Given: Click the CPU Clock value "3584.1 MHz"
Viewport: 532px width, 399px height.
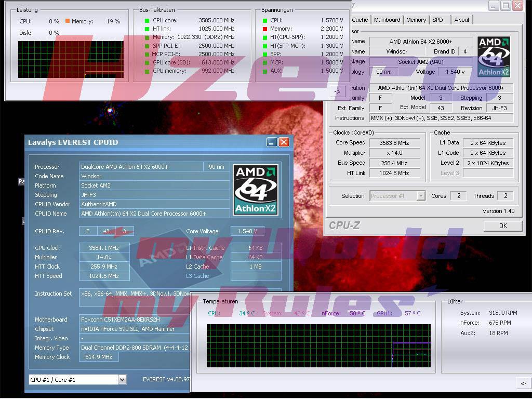Looking at the screenshot, I should tap(104, 248).
